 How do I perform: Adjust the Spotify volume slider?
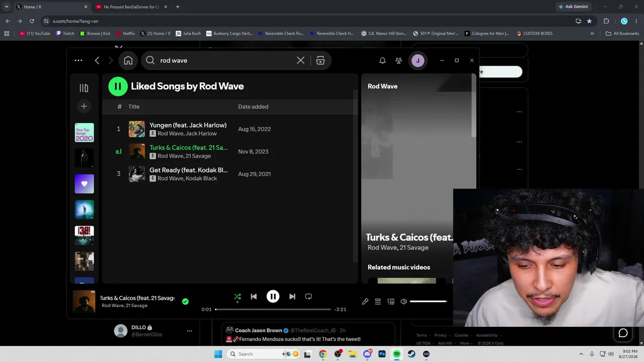(428, 302)
